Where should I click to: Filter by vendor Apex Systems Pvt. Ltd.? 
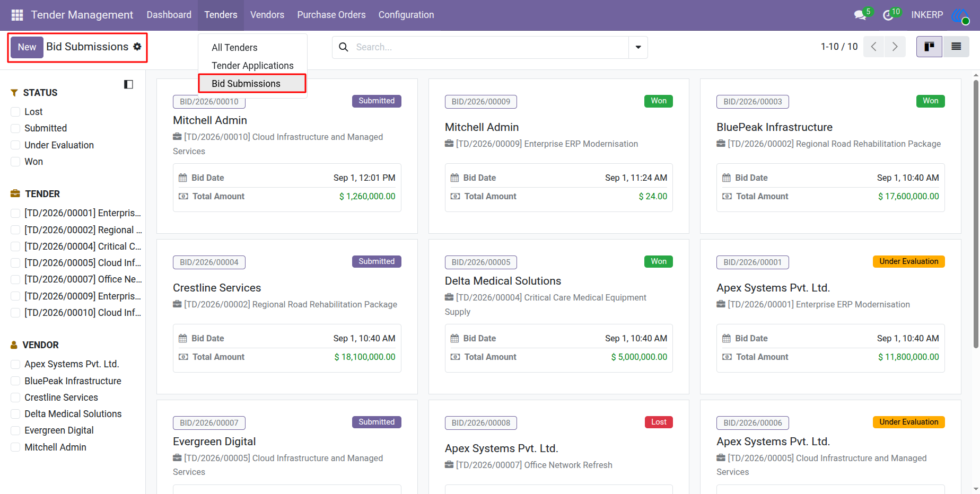(15, 364)
